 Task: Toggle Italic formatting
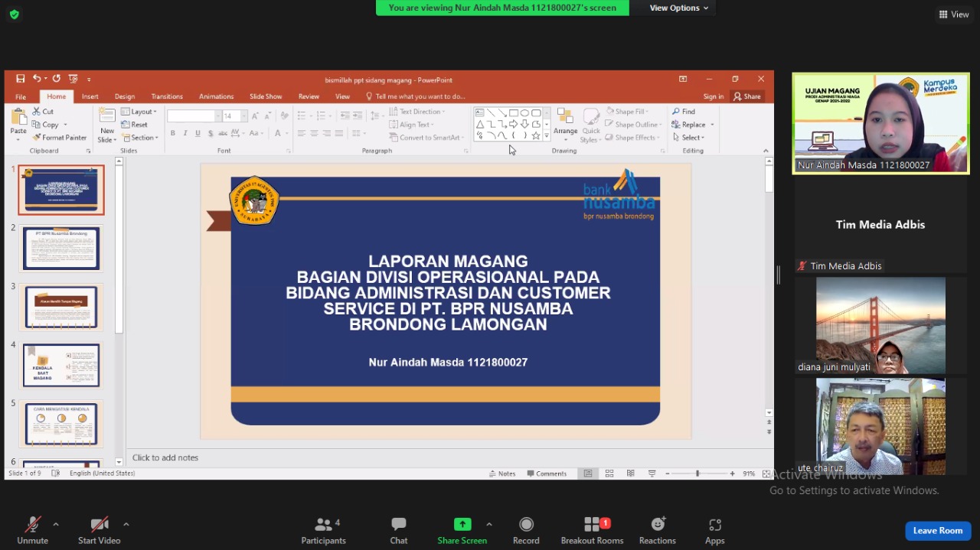185,133
